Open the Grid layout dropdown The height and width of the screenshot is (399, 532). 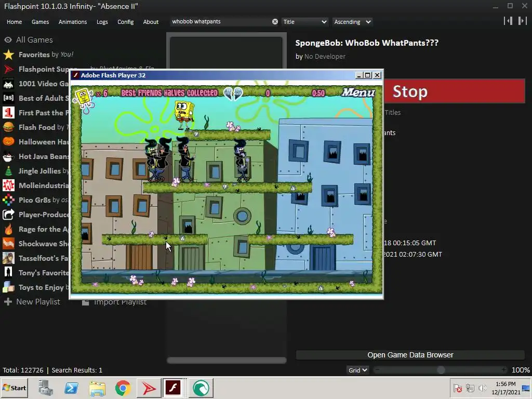357,370
